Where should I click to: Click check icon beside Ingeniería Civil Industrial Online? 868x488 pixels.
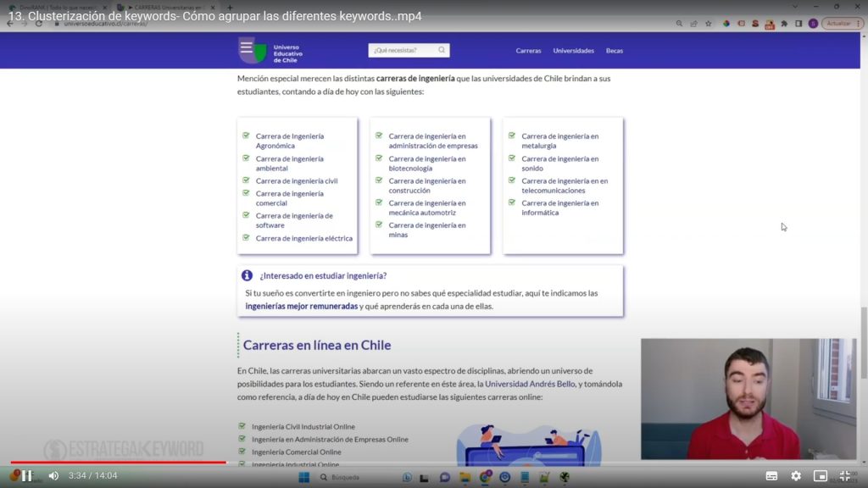click(x=242, y=426)
